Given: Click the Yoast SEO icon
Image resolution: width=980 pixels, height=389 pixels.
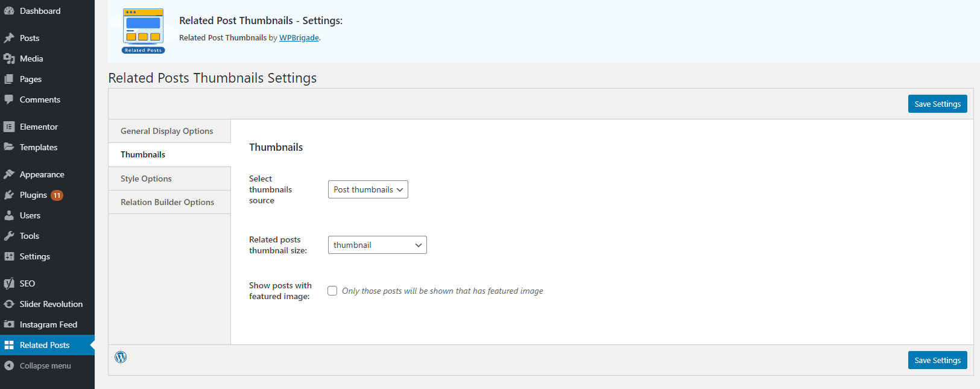Looking at the screenshot, I should coord(9,283).
